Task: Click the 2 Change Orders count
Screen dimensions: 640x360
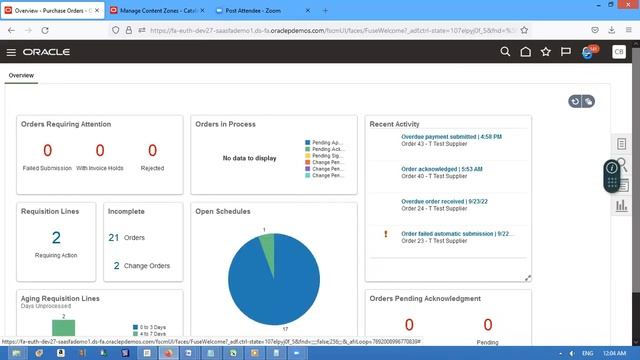Action: pyautogui.click(x=116, y=266)
